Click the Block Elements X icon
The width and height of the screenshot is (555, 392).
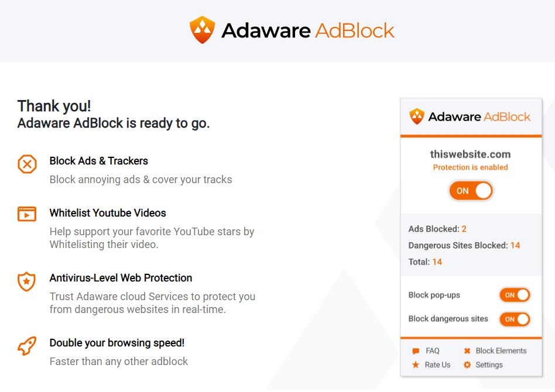click(467, 351)
